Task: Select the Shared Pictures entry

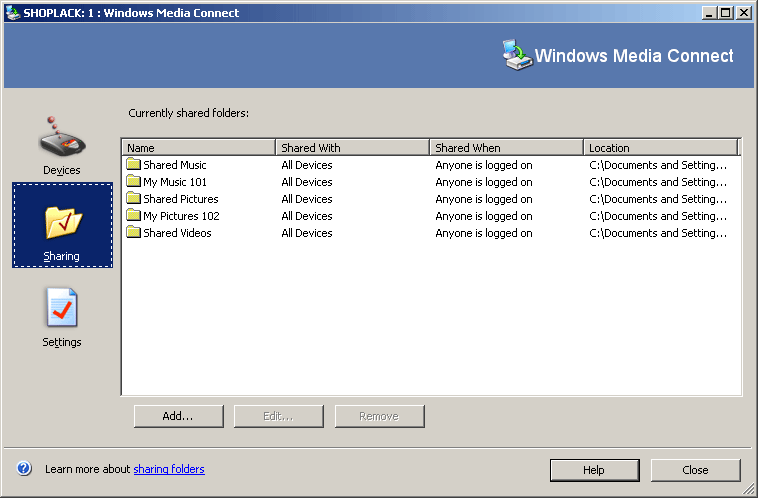Action: tap(181, 199)
